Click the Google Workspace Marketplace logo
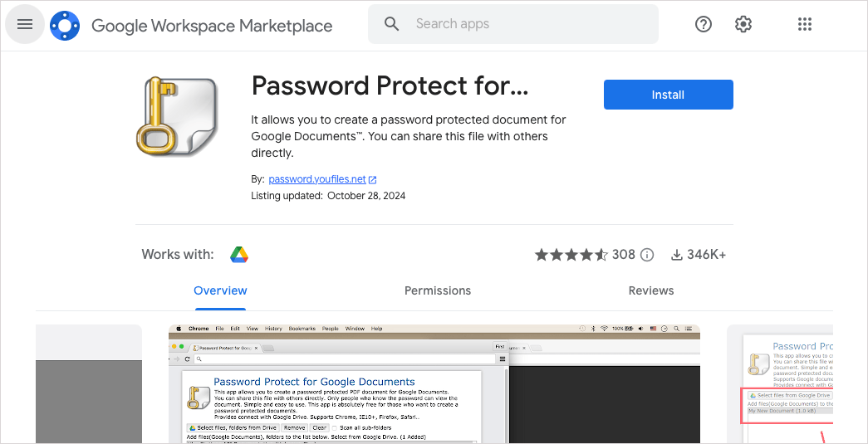Screen dimensions: 868x444 click(65, 26)
